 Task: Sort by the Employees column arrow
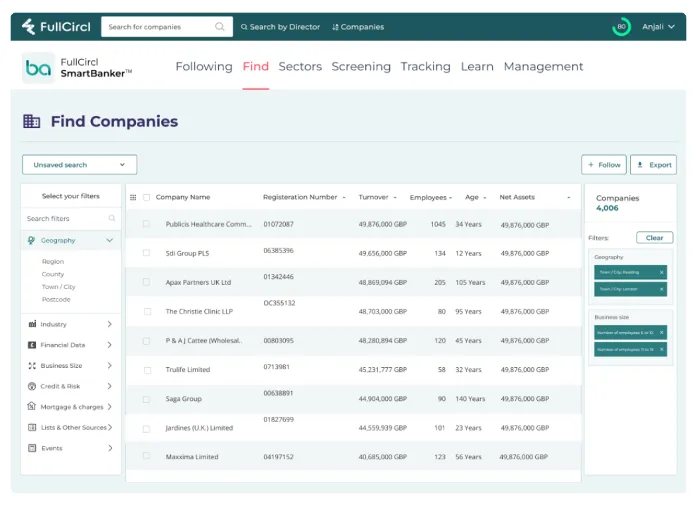point(450,198)
